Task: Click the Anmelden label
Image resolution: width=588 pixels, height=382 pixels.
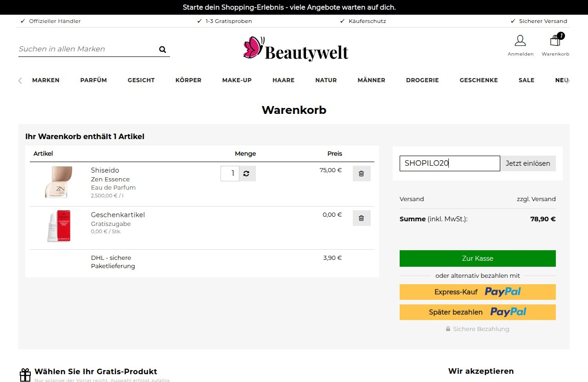Action: [x=520, y=54]
